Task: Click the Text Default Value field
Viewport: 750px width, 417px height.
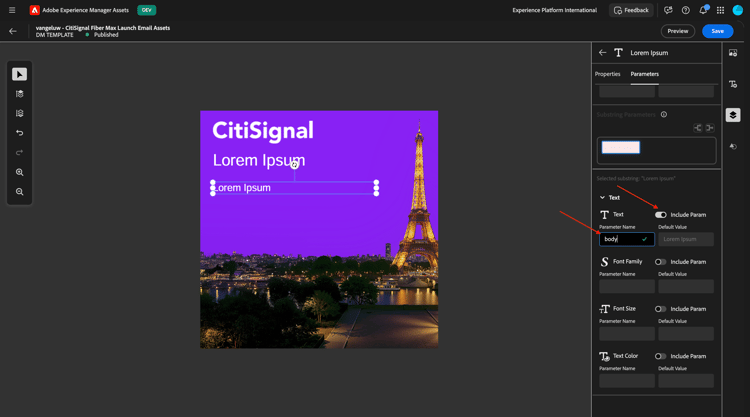Action: [686, 239]
